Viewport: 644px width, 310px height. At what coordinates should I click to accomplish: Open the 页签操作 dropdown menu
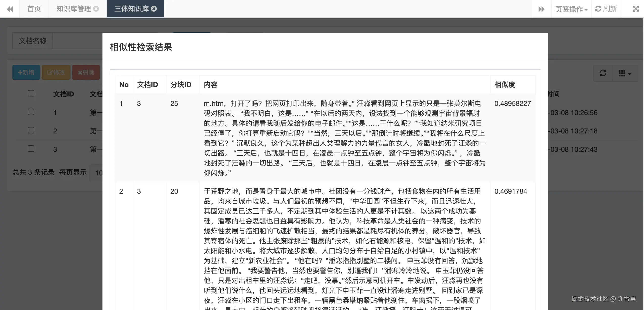571,9
